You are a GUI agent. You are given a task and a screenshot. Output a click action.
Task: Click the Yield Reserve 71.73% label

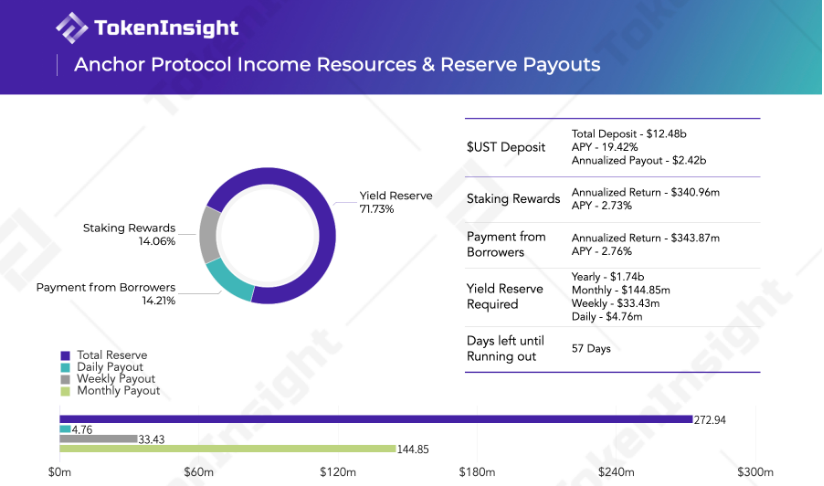click(396, 202)
